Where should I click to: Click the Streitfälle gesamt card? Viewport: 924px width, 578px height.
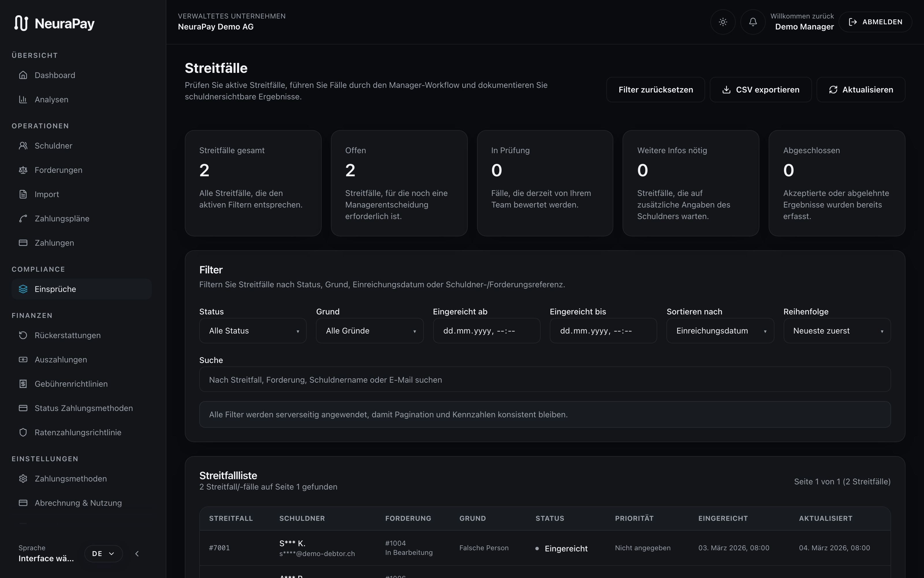pos(253,183)
